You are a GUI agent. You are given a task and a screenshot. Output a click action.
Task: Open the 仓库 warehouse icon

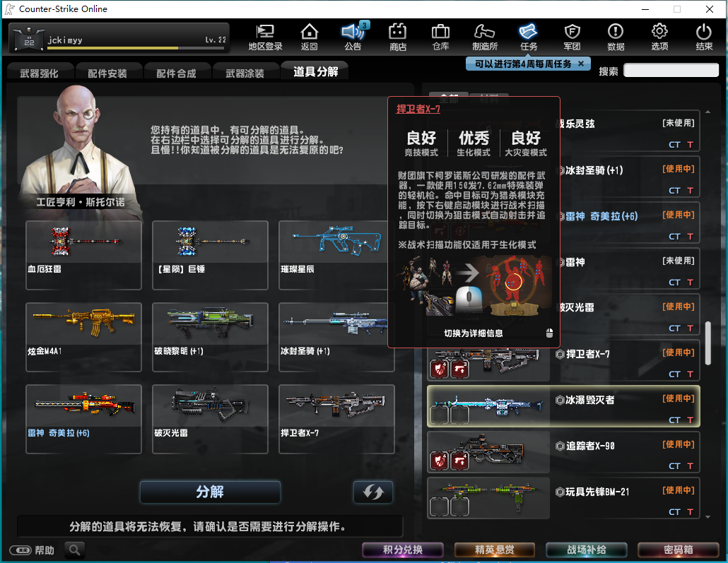[440, 37]
